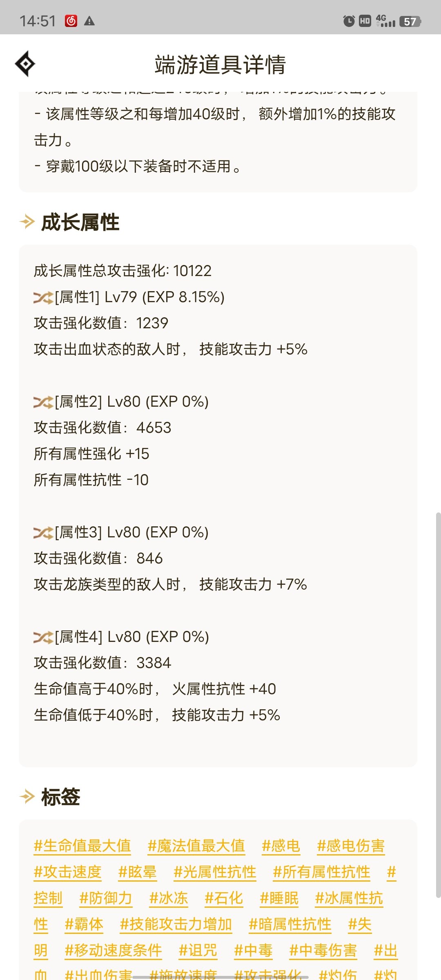Tap the alarm clock status bar icon
The width and height of the screenshot is (441, 980).
[349, 21]
